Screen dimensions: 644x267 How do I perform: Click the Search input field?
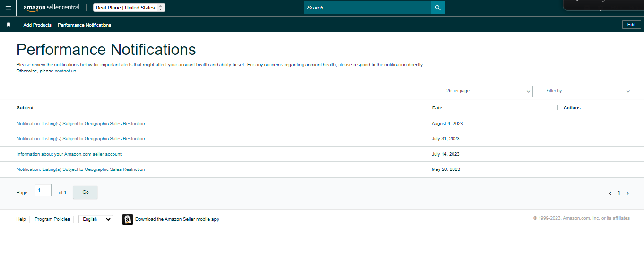tap(367, 8)
